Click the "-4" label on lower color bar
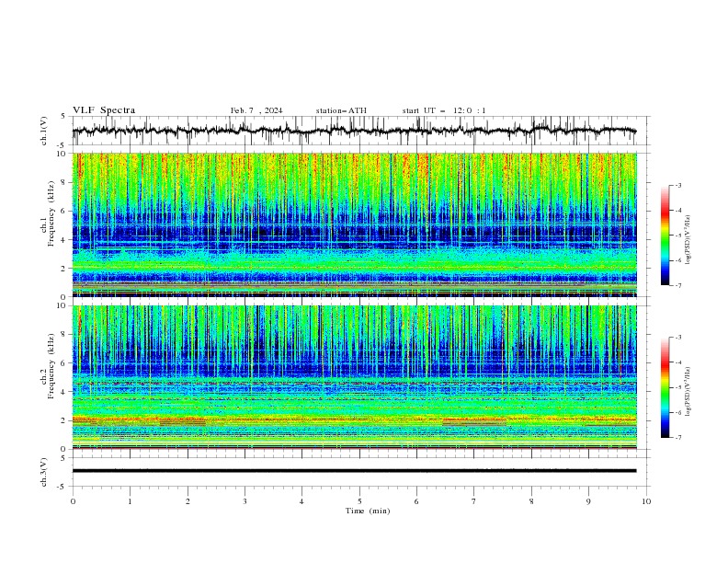Viewport: 728px width, 563px height. 677,362
